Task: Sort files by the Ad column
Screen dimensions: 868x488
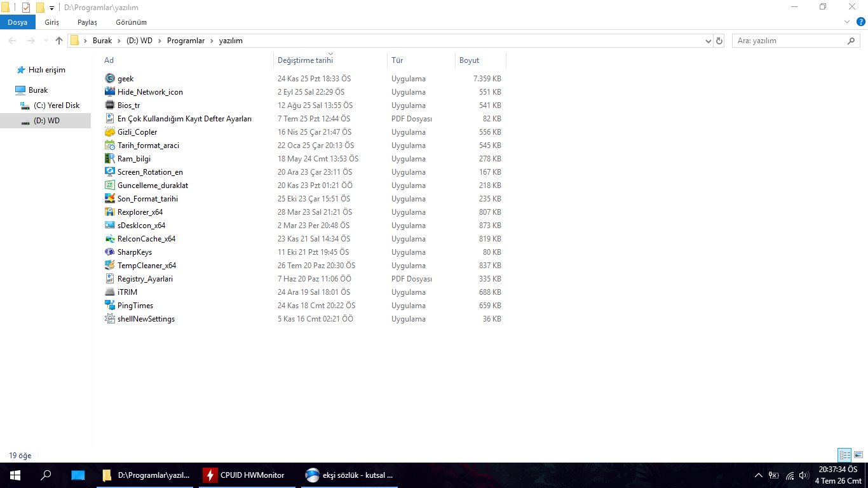Action: pos(187,60)
